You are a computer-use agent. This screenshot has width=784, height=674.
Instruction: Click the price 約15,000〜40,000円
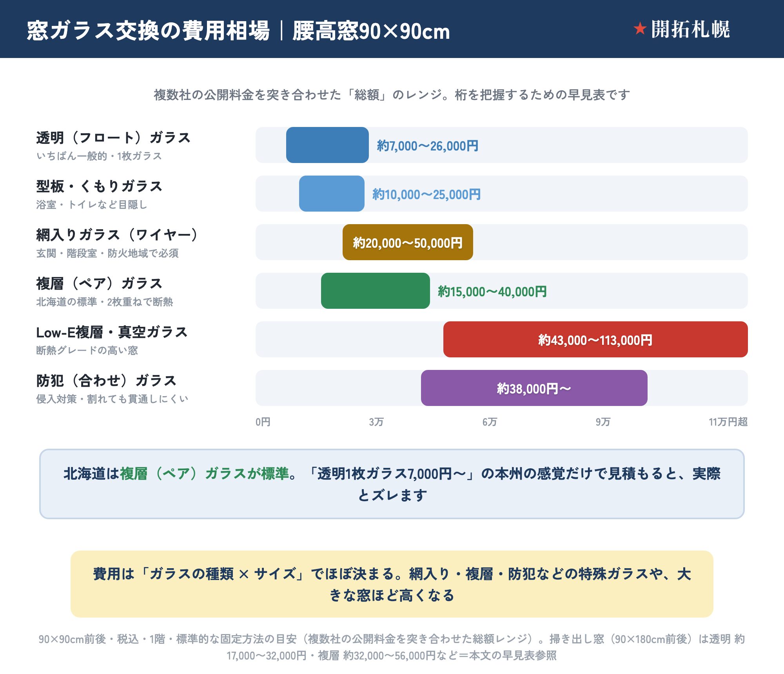pos(492,292)
